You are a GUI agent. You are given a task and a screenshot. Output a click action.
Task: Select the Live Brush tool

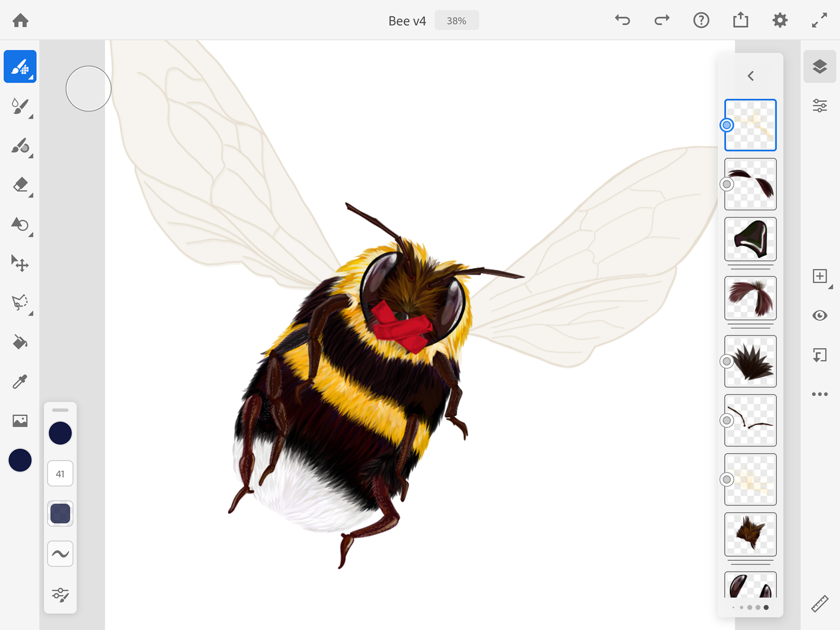point(20,106)
